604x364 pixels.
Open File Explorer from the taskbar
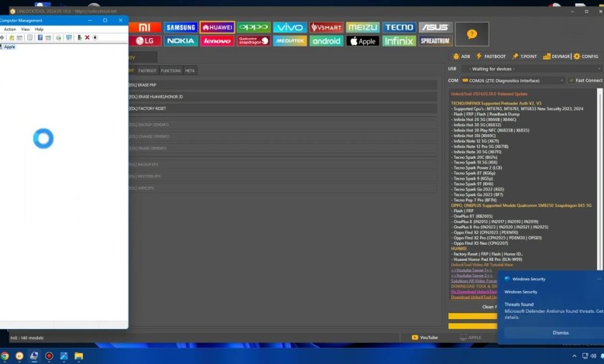[78, 356]
